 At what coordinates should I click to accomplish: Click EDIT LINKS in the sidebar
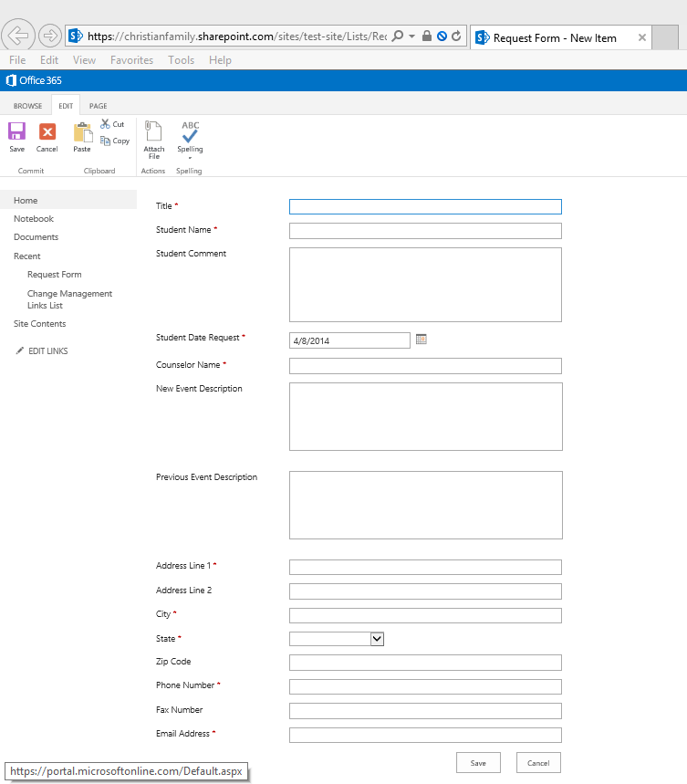pyautogui.click(x=48, y=351)
